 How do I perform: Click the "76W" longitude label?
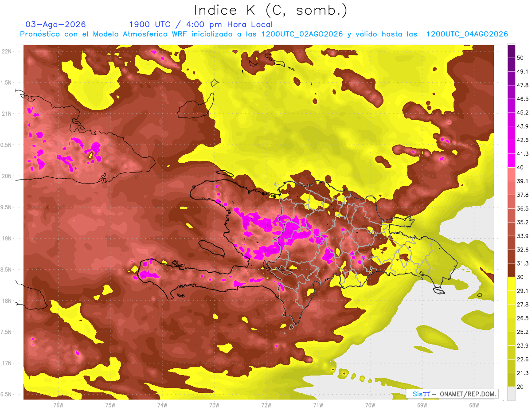(x=58, y=405)
